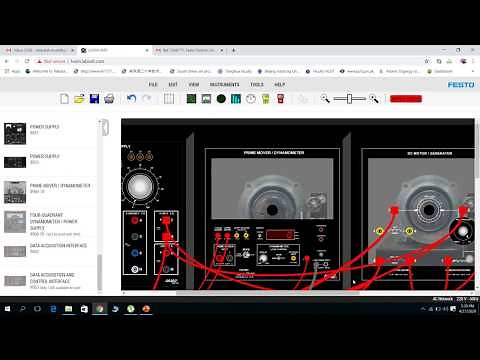
Task: Click the browser address bar
Action: (x=230, y=61)
